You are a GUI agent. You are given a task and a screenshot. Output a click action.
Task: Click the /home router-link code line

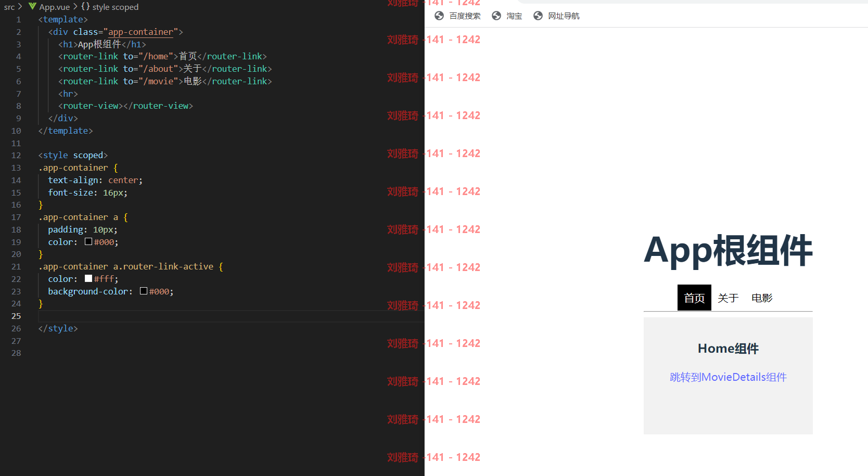(x=163, y=56)
